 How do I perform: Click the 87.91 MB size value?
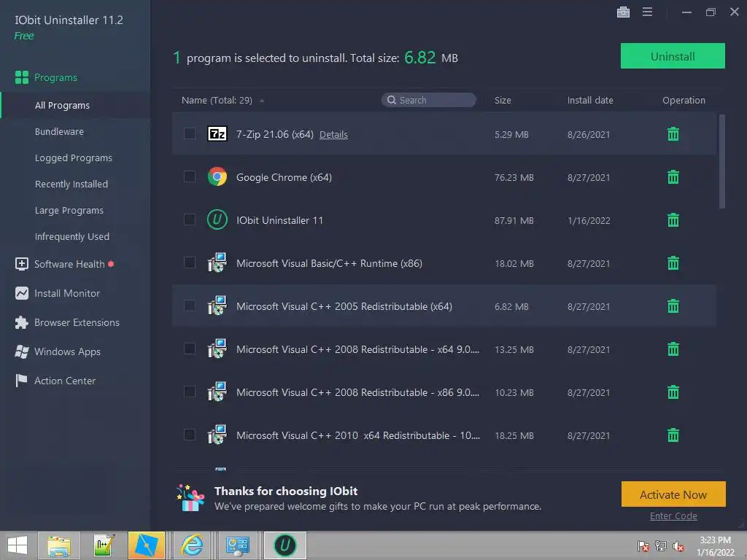click(x=514, y=220)
